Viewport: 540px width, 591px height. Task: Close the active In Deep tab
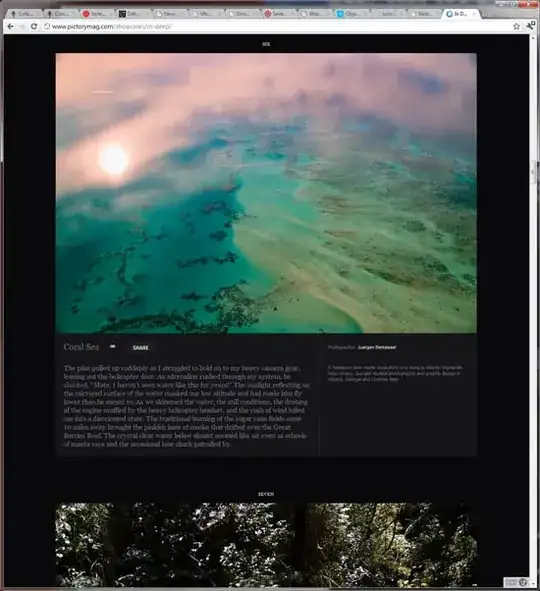pos(474,14)
